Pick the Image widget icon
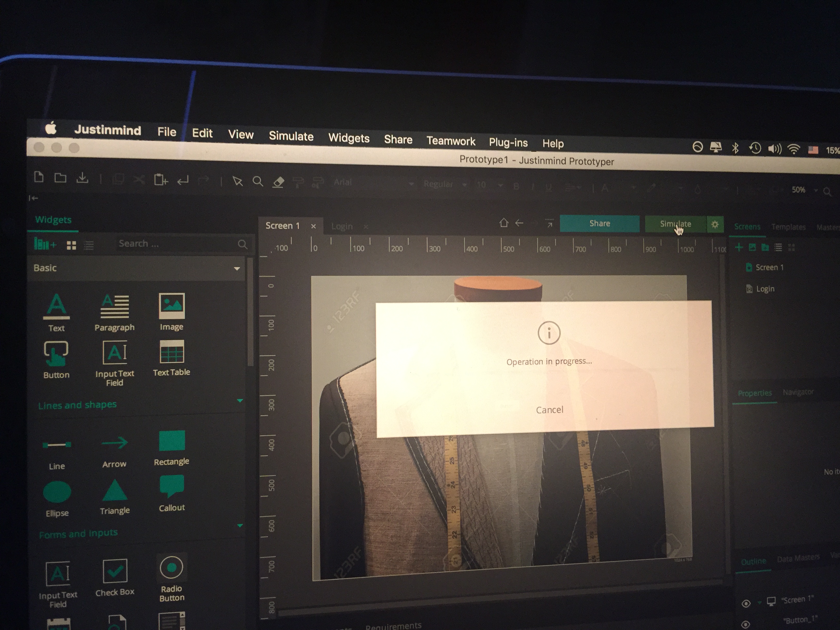The width and height of the screenshot is (840, 630). click(x=172, y=306)
